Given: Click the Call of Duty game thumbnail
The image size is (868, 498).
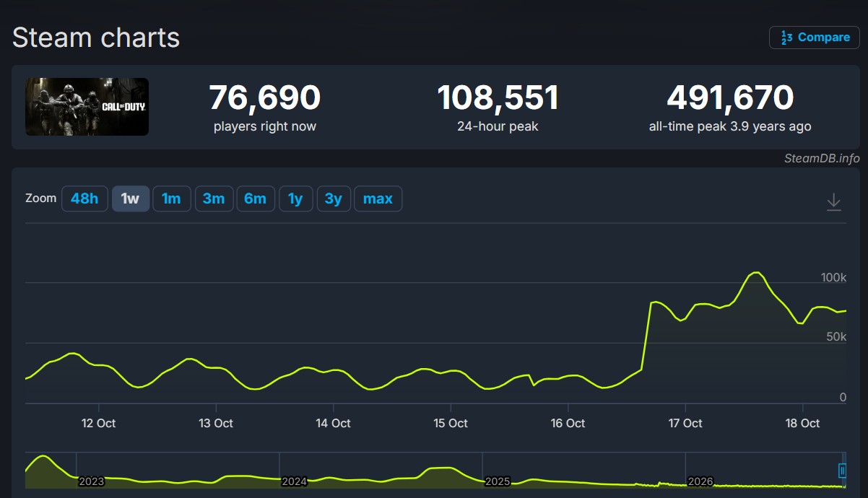Looking at the screenshot, I should (87, 107).
